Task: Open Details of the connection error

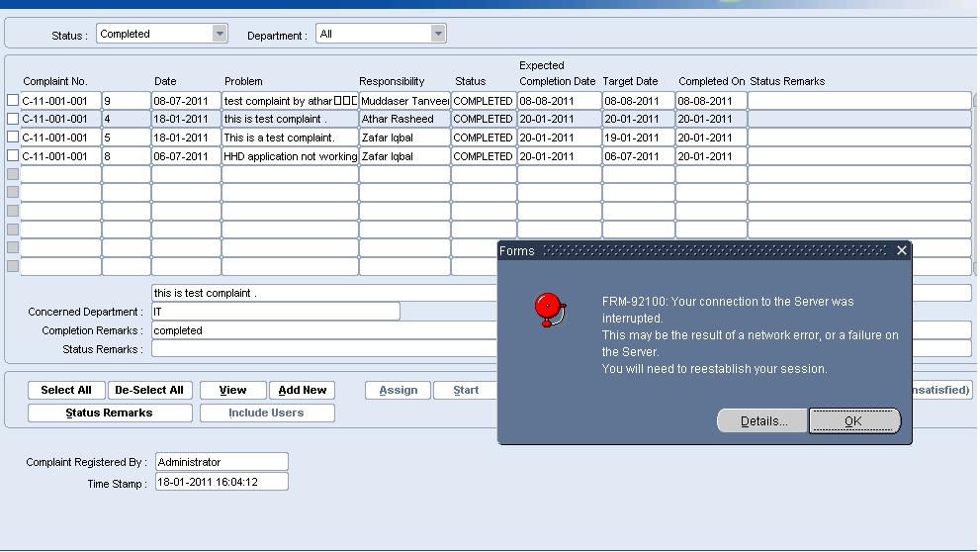Action: click(762, 420)
